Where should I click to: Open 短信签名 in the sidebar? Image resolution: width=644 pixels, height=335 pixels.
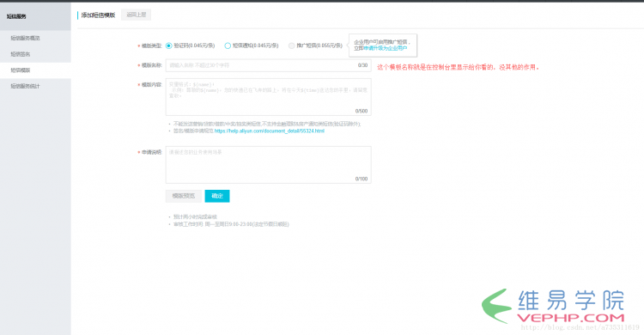pyautogui.click(x=21, y=54)
